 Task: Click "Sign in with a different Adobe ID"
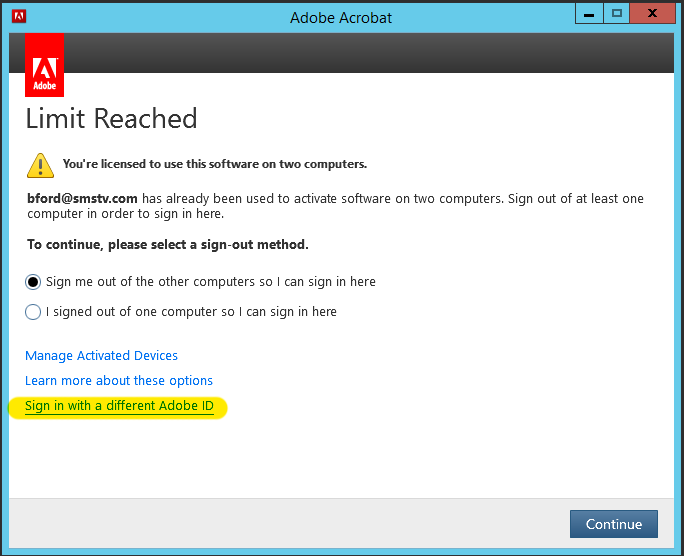coord(119,406)
